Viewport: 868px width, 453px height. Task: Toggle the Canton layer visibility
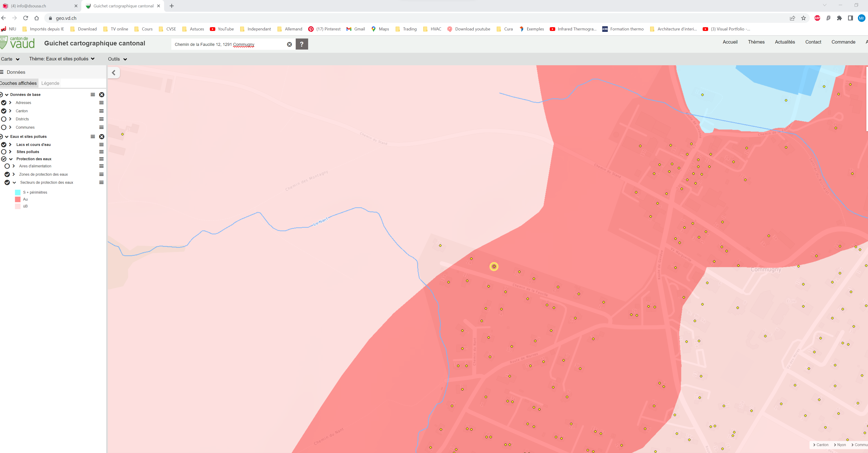click(x=4, y=111)
